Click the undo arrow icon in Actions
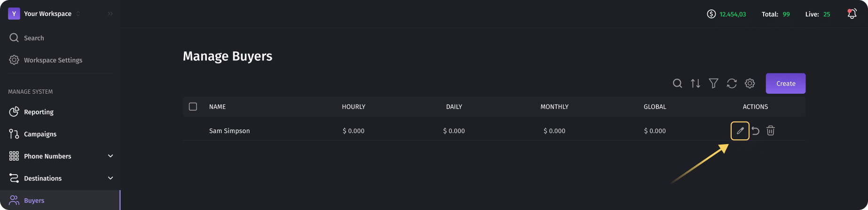 tap(756, 131)
